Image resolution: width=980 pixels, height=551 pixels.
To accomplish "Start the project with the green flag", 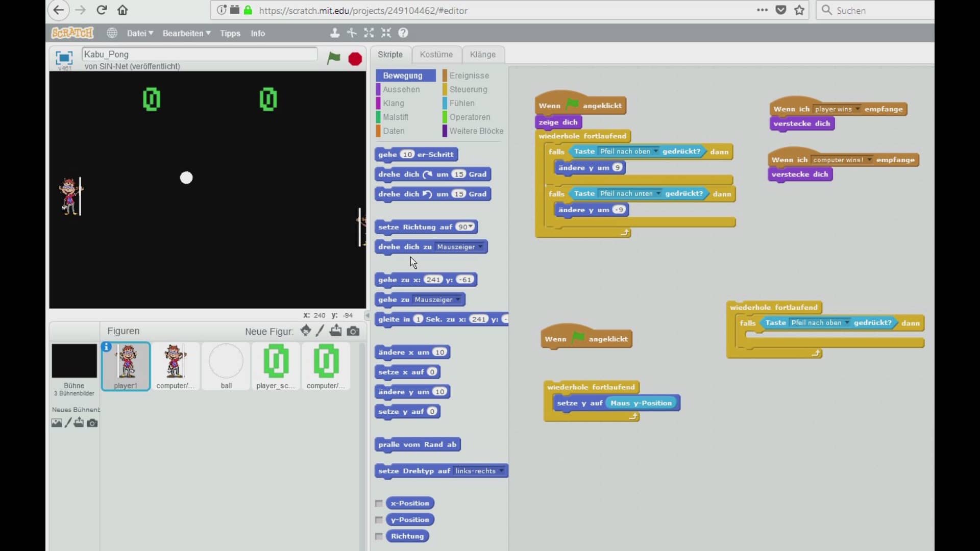I will tap(334, 59).
